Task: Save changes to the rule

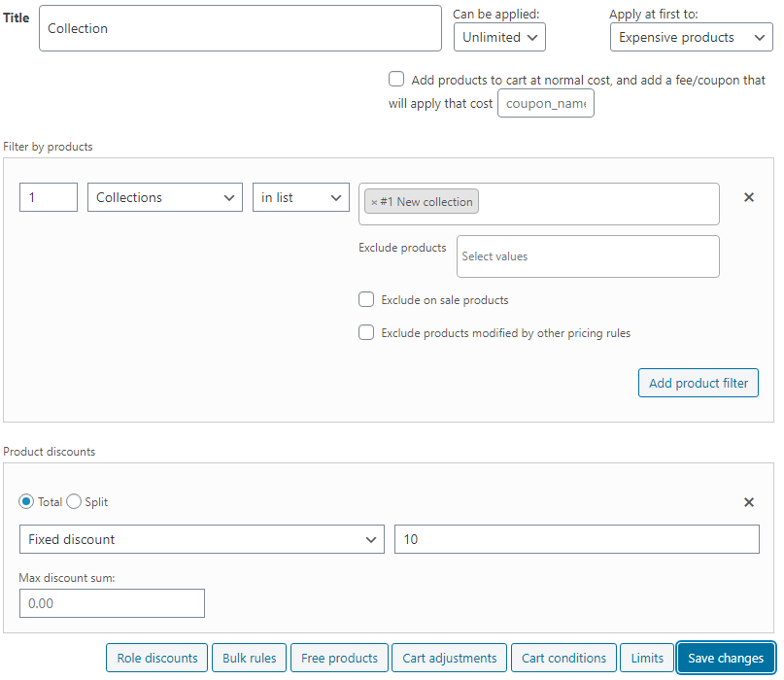Action: coord(726,658)
